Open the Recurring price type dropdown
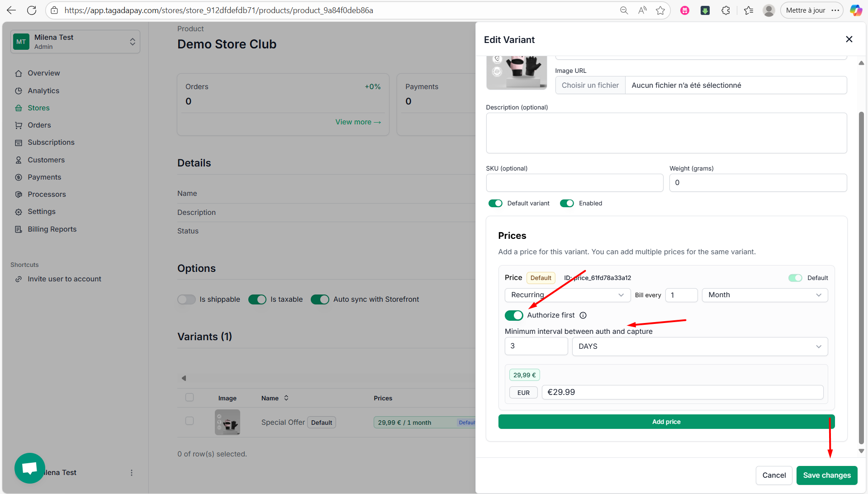Image resolution: width=868 pixels, height=494 pixels. (x=567, y=295)
